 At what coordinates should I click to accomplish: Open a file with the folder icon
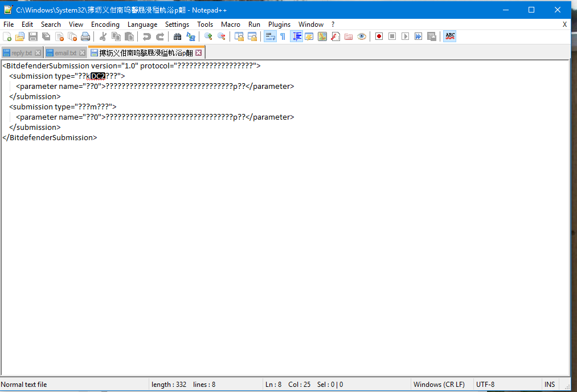click(x=20, y=36)
